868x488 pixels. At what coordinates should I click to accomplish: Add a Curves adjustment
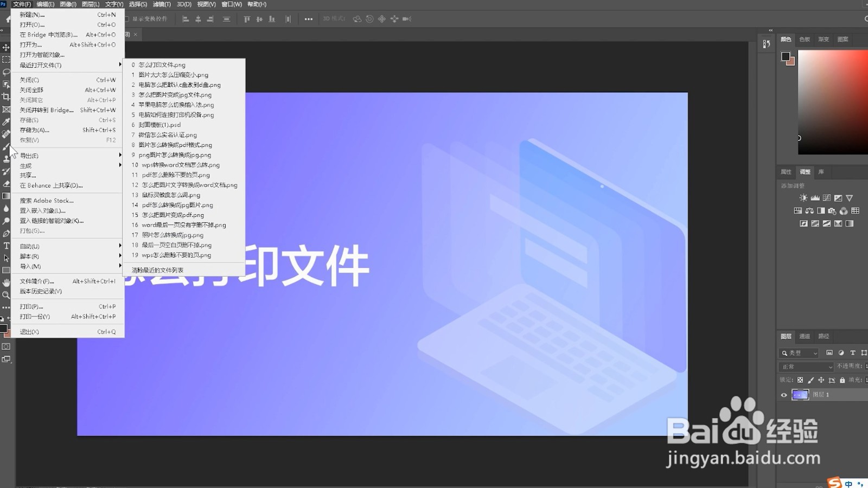click(826, 198)
